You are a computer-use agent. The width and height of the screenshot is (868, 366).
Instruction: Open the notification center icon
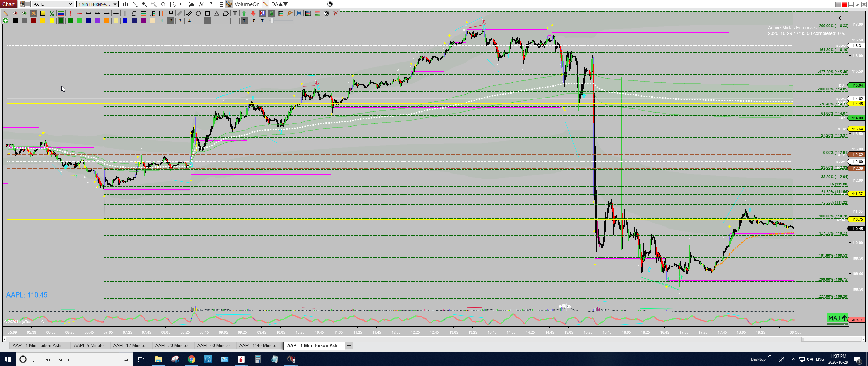tap(857, 360)
